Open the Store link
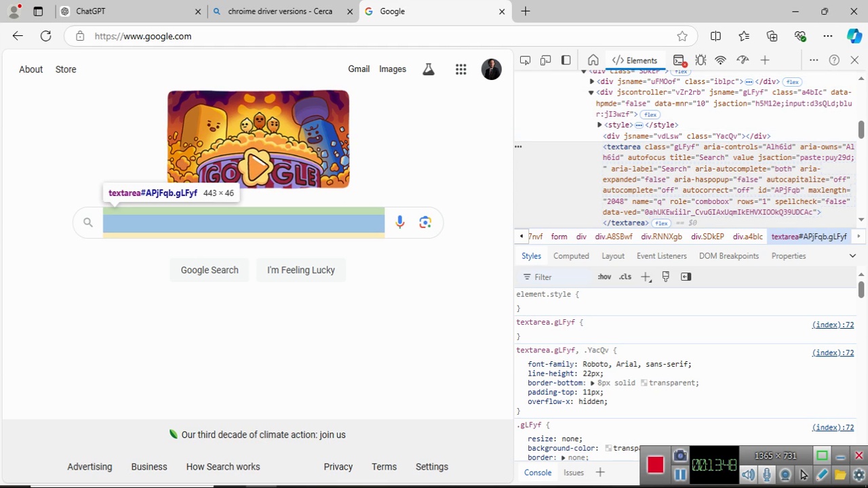The width and height of the screenshot is (868, 488). click(x=66, y=69)
